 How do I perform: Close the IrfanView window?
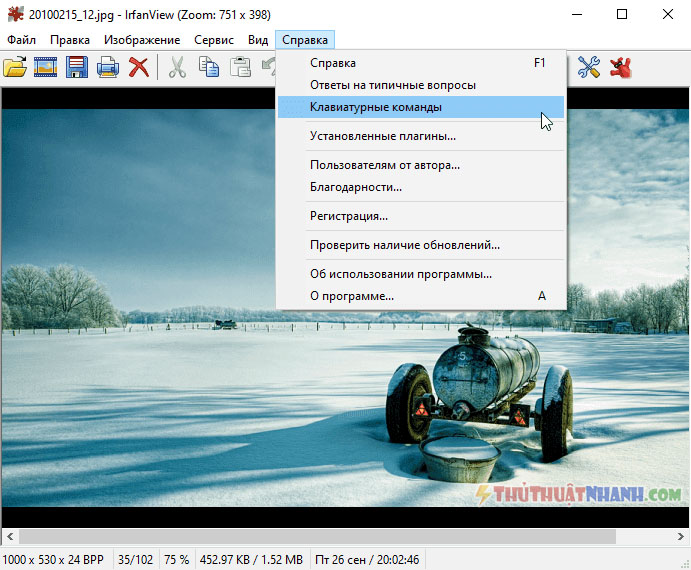tap(668, 15)
